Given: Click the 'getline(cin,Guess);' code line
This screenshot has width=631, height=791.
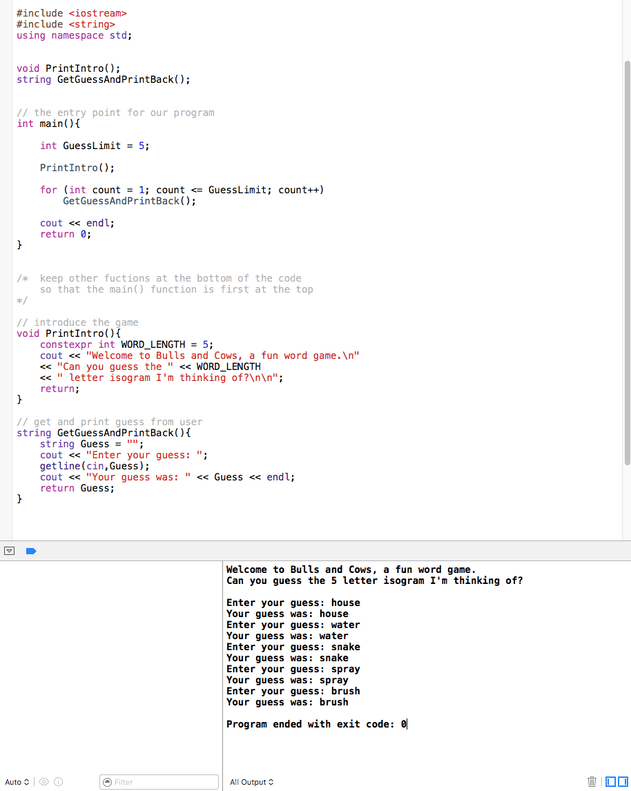Looking at the screenshot, I should coord(95,466).
